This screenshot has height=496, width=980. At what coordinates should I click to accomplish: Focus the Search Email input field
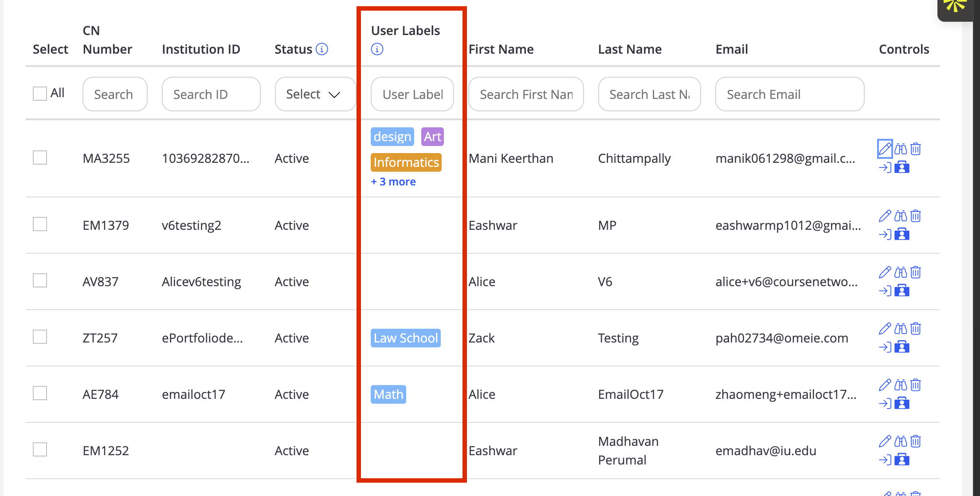point(790,94)
